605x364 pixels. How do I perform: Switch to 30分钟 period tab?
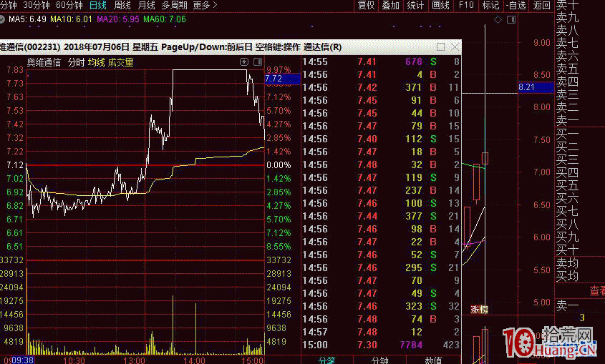tap(37, 5)
